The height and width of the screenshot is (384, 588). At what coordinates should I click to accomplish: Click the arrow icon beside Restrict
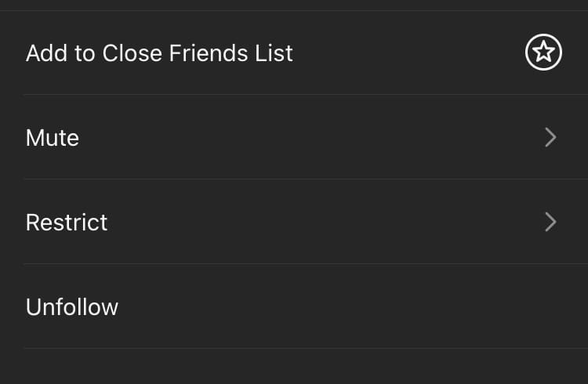pyautogui.click(x=550, y=223)
